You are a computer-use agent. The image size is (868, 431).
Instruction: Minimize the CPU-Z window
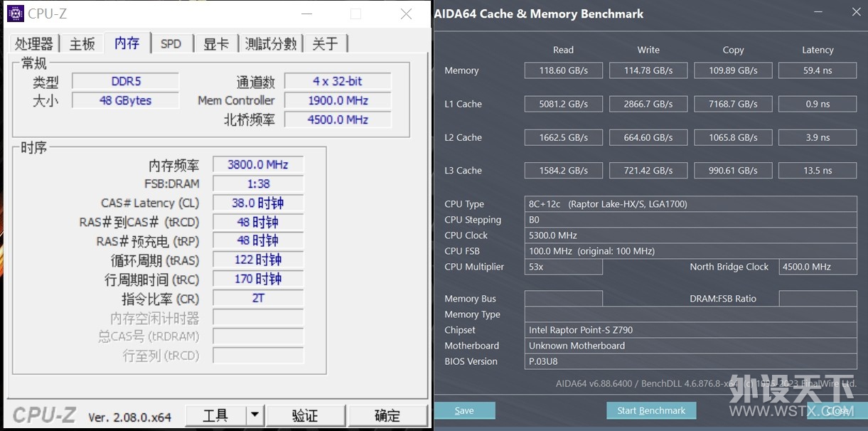306,14
